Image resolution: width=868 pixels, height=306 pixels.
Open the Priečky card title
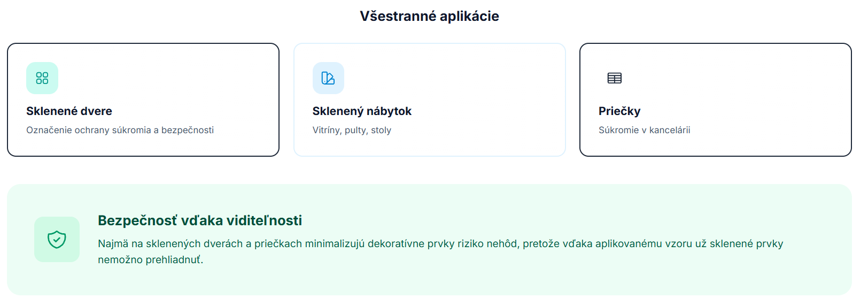619,111
